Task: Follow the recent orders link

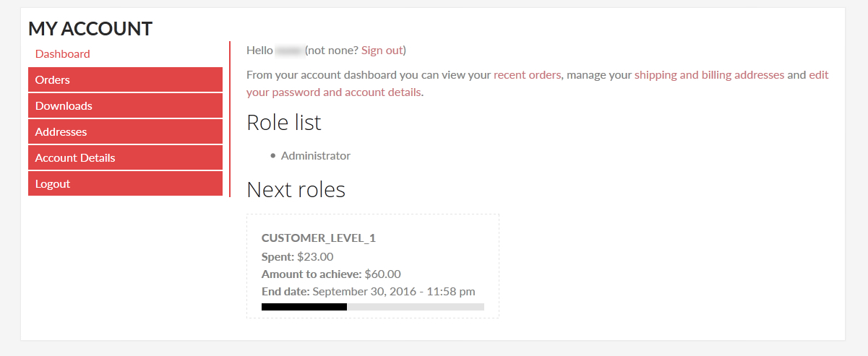Action: 527,75
